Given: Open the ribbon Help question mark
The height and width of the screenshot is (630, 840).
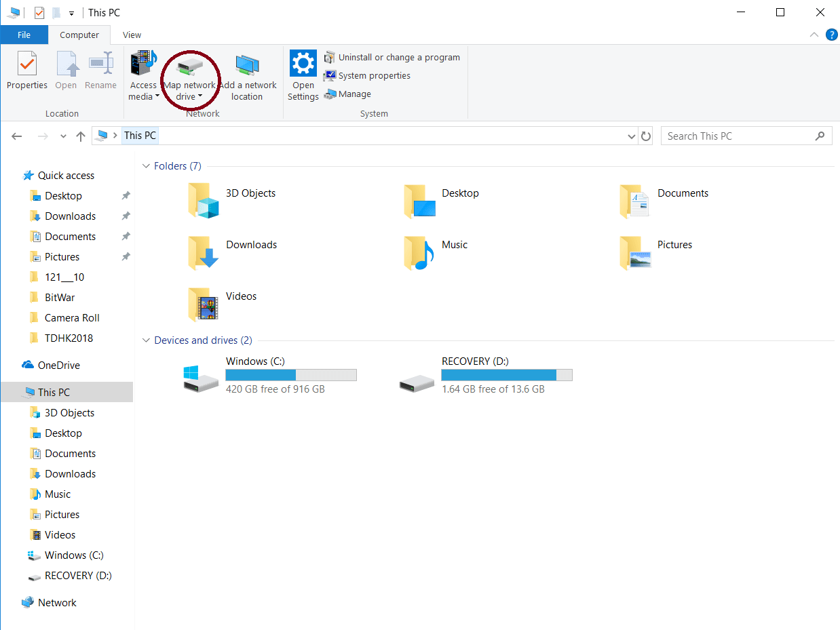Looking at the screenshot, I should click(831, 35).
